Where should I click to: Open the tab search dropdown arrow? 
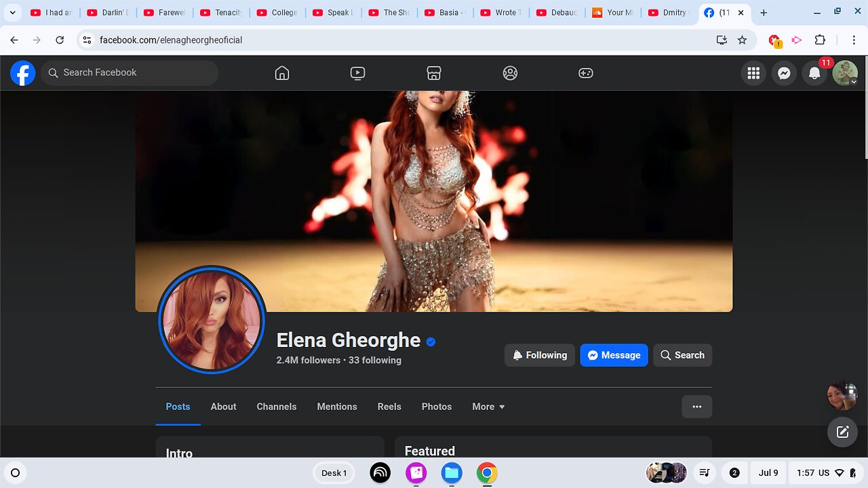pyautogui.click(x=12, y=12)
